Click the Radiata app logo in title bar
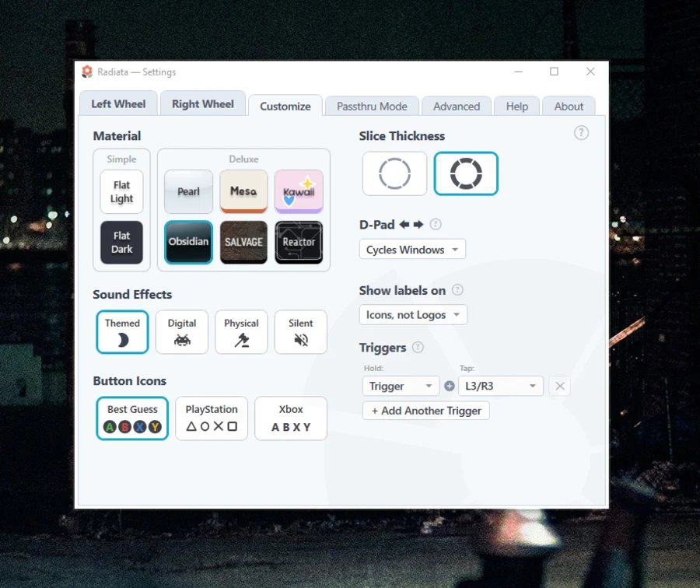The width and height of the screenshot is (700, 588). [87, 72]
